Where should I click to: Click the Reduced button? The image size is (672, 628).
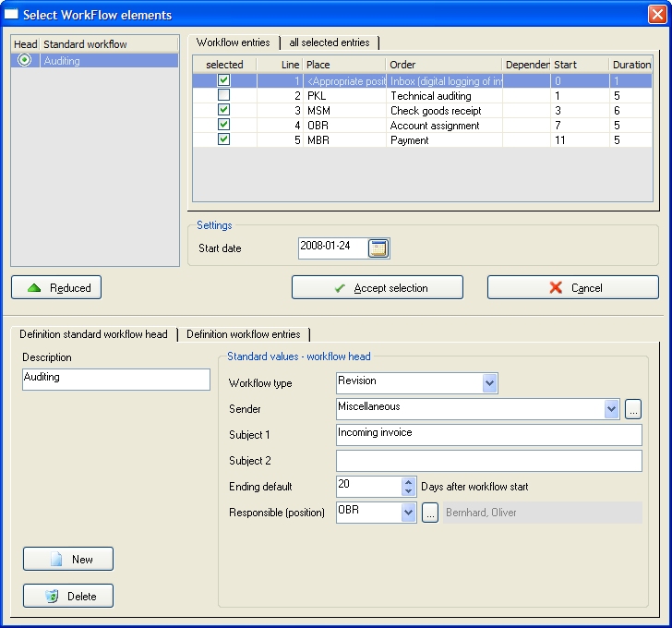(56, 287)
